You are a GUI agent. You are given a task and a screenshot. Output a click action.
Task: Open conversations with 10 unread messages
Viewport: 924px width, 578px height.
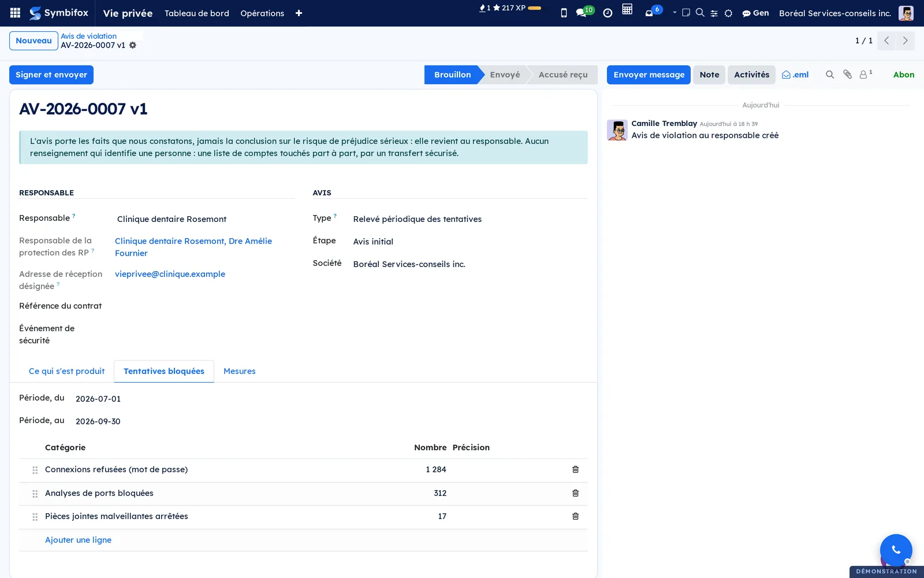(x=584, y=12)
